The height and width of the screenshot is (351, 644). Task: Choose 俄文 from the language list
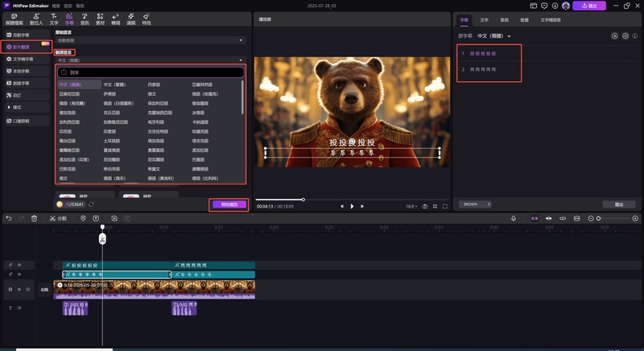[152, 93]
